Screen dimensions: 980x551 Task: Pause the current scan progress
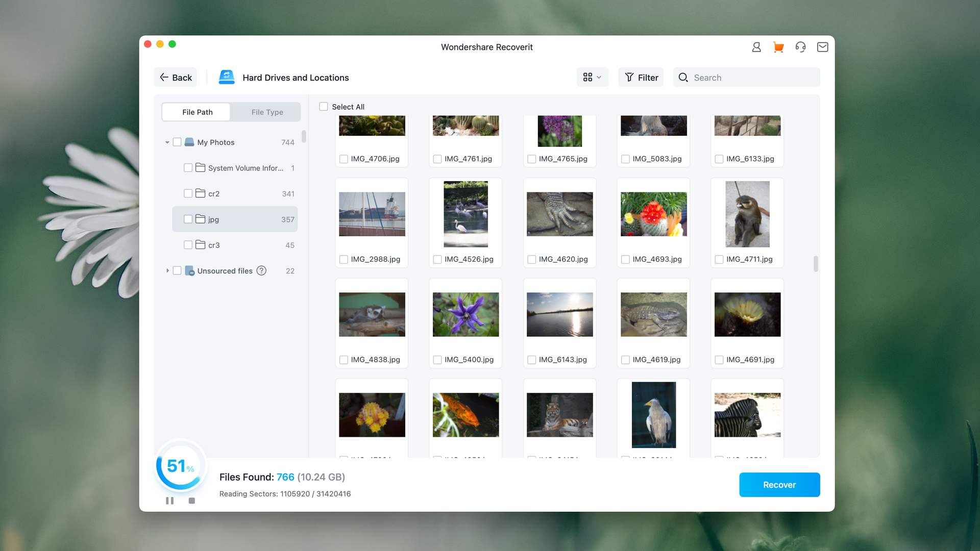tap(169, 500)
